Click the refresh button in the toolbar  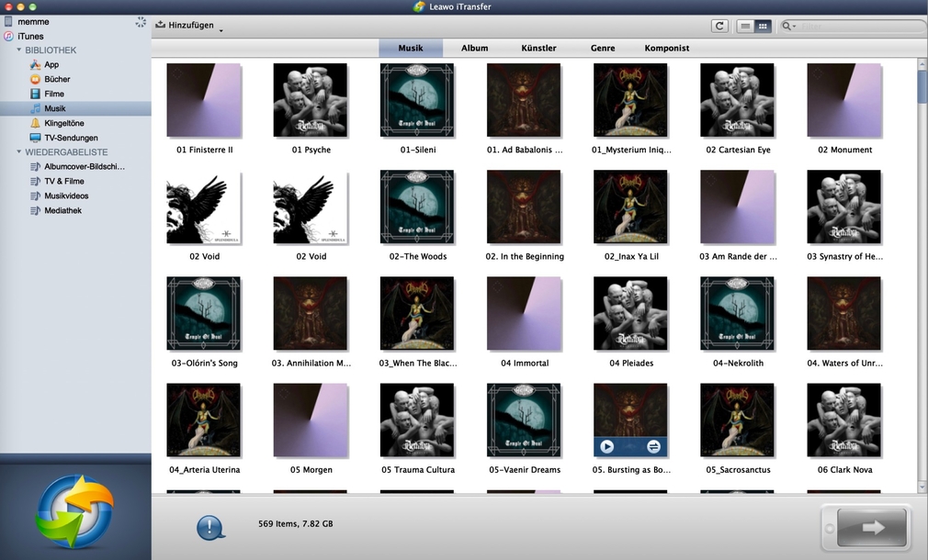click(720, 27)
